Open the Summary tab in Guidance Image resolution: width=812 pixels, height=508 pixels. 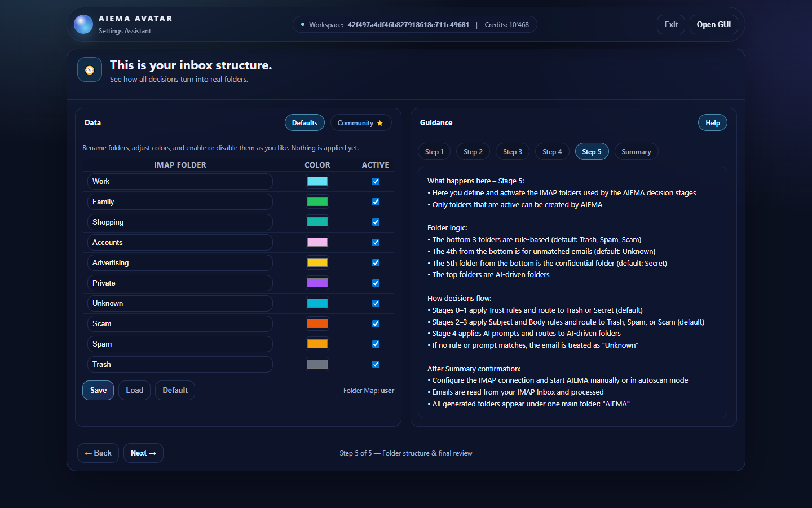[636, 152]
